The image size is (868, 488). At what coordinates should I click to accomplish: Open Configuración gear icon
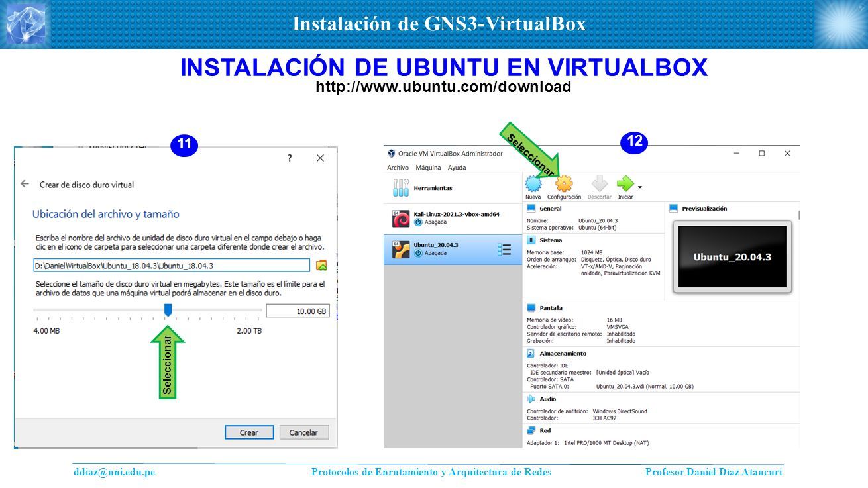[564, 183]
